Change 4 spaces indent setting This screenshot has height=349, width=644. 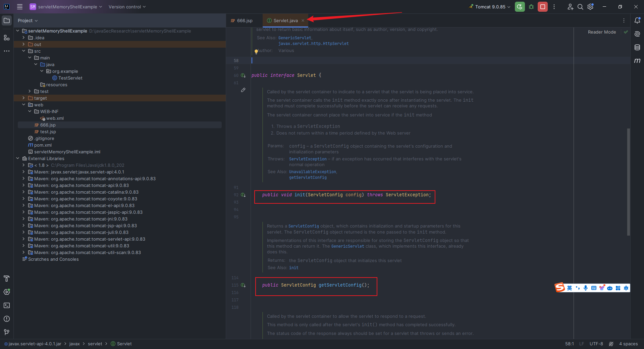click(628, 344)
